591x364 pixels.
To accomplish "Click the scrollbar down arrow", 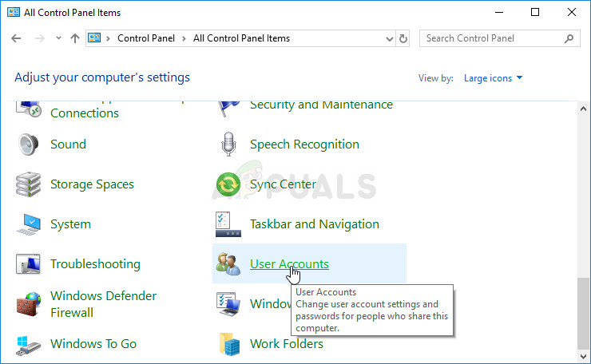I will (584, 356).
